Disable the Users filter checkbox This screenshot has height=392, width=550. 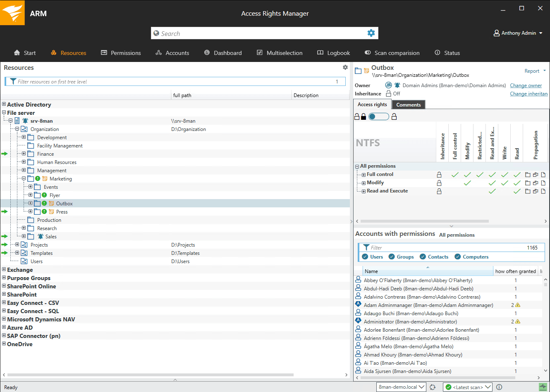click(x=364, y=257)
